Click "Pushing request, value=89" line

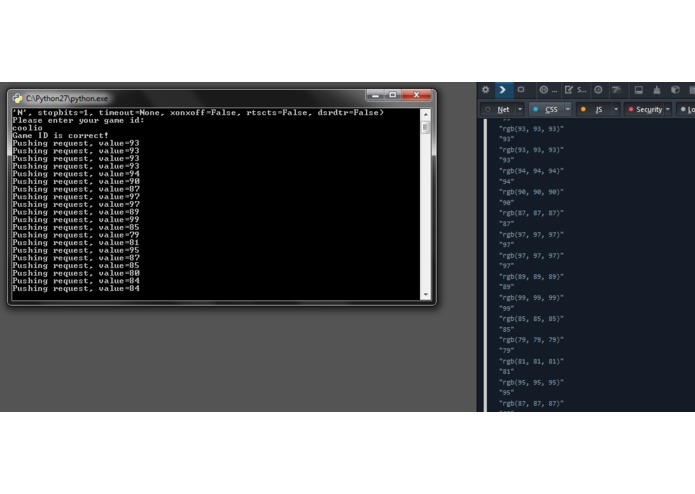click(x=76, y=212)
